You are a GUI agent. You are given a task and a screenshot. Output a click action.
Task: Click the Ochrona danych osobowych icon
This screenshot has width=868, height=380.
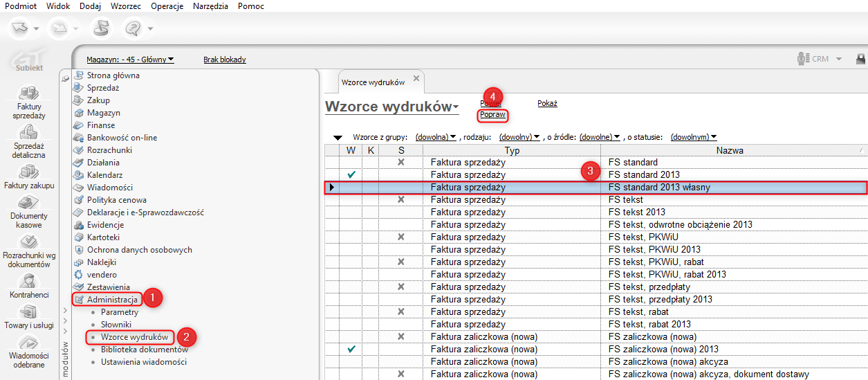pos(79,250)
